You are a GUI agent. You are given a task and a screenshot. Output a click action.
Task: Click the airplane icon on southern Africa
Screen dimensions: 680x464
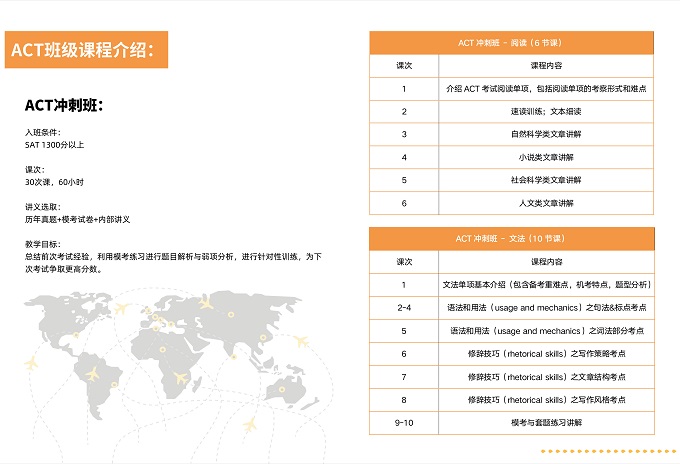181,378
